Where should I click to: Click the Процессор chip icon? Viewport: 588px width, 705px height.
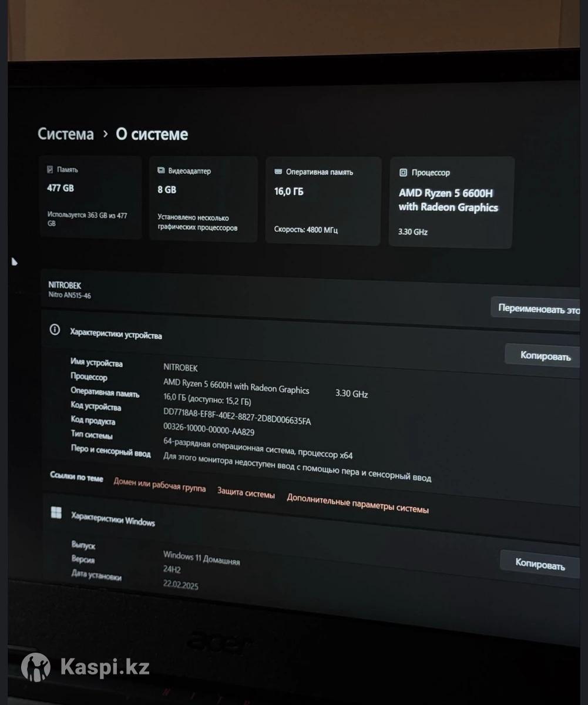(403, 173)
